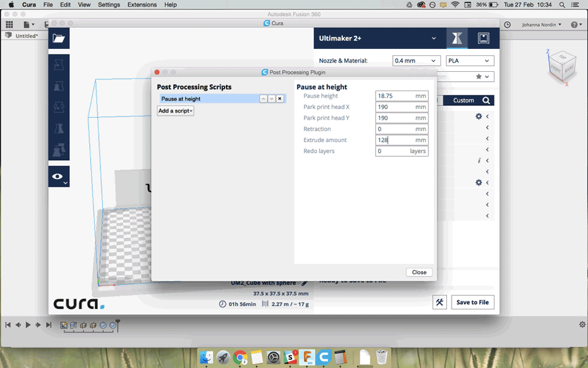Open Fusion 360 data panel grid icon
The height and width of the screenshot is (368, 588).
coord(9,24)
